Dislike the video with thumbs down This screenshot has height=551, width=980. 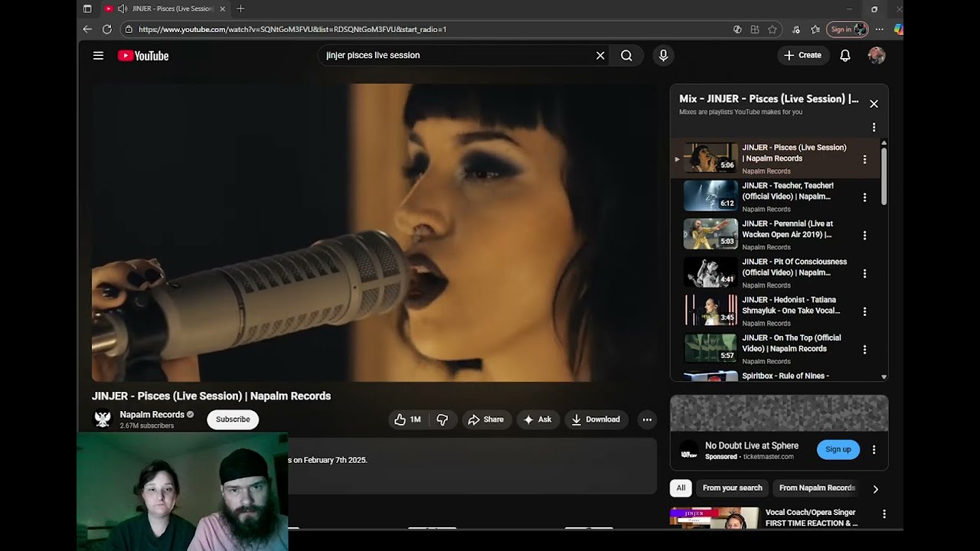click(x=443, y=419)
